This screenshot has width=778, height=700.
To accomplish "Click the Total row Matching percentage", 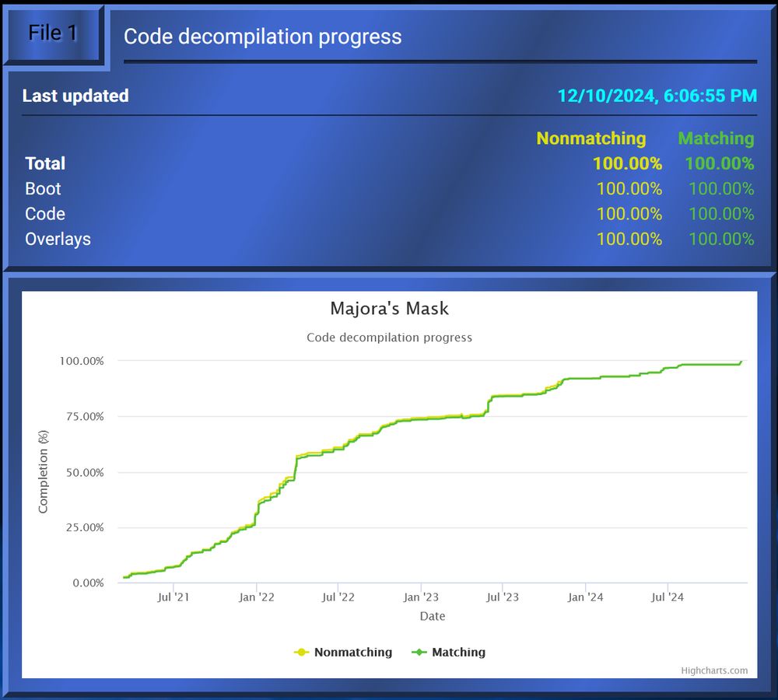I will click(720, 163).
